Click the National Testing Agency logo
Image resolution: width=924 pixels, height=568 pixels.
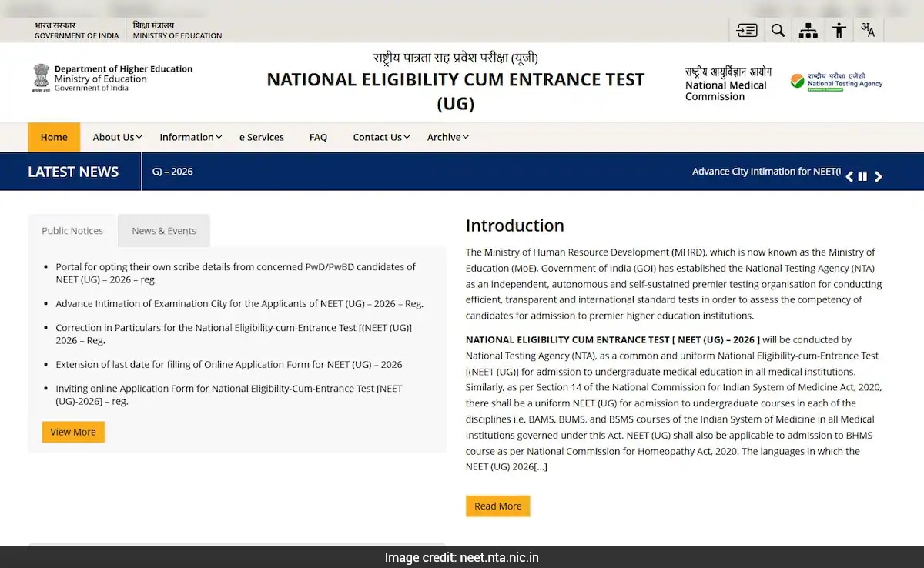[836, 81]
